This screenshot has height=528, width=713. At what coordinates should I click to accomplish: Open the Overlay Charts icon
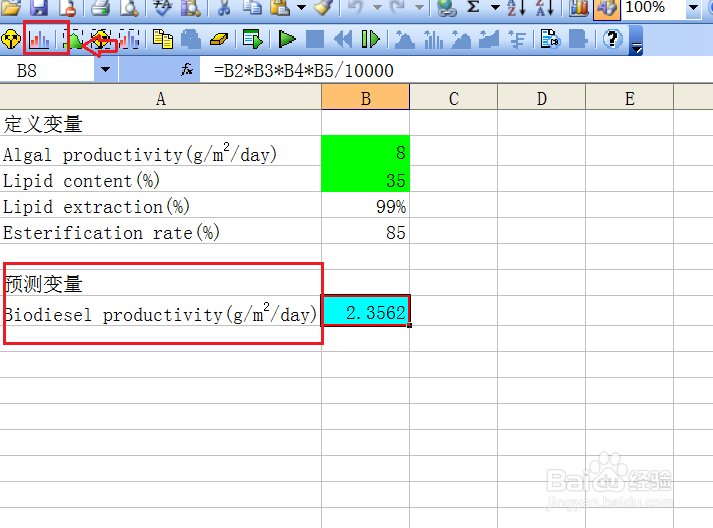point(433,40)
